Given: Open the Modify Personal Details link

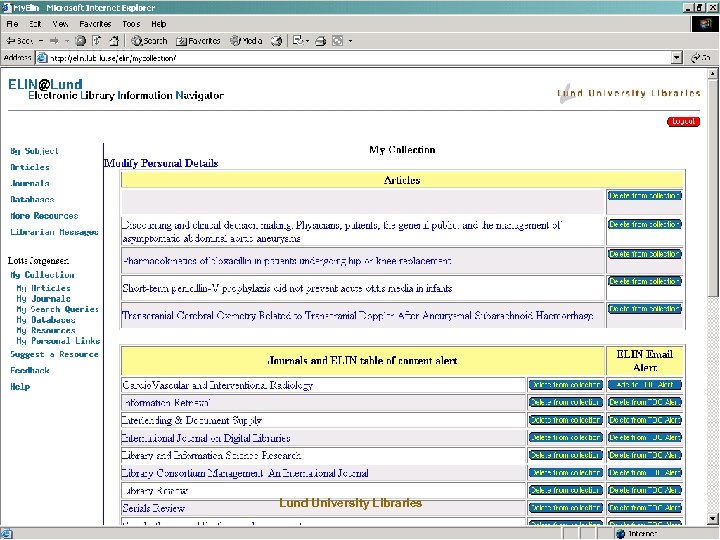Looking at the screenshot, I should 161,163.
